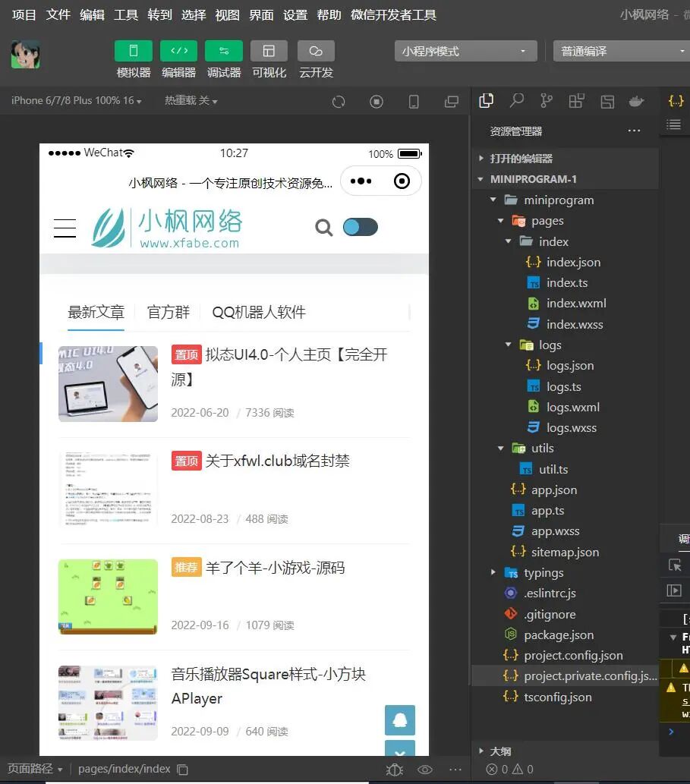Open the 工具 menu
Image resolution: width=690 pixels, height=784 pixels.
[125, 15]
